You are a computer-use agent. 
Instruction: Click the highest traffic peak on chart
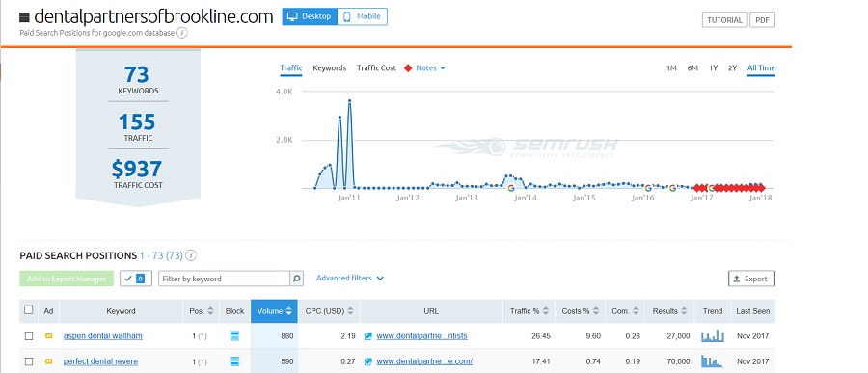350,101
